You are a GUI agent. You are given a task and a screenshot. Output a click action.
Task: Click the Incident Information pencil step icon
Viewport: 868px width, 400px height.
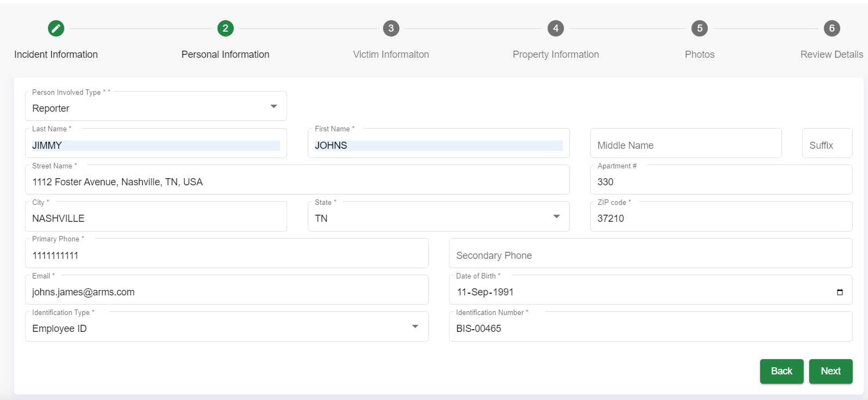[56, 28]
